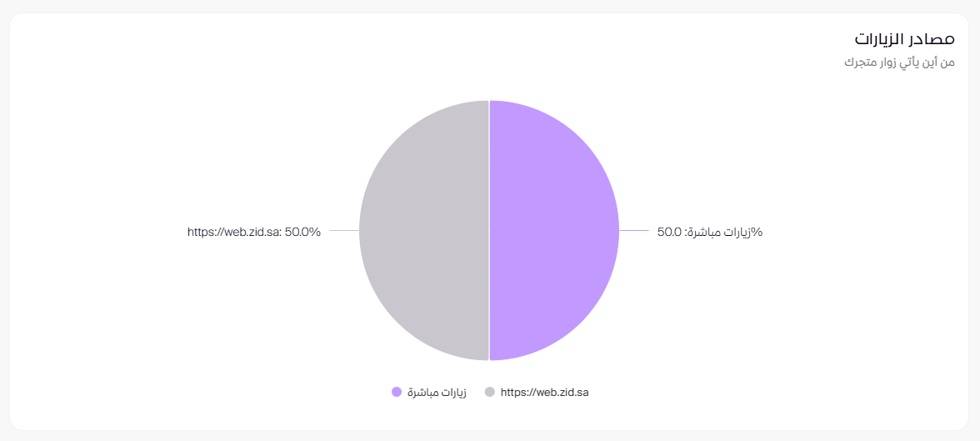
Task: Click the percent sign after the purple slice label
Action: click(x=757, y=232)
